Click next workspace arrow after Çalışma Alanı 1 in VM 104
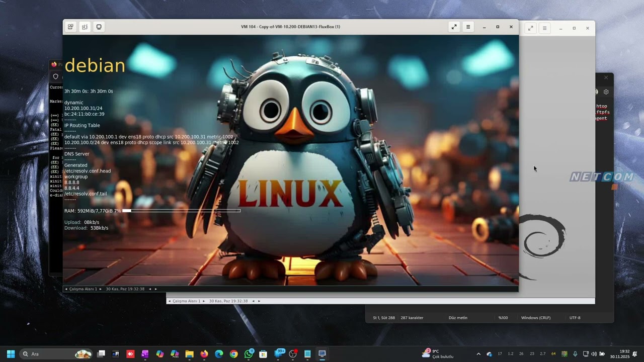 tap(100, 289)
